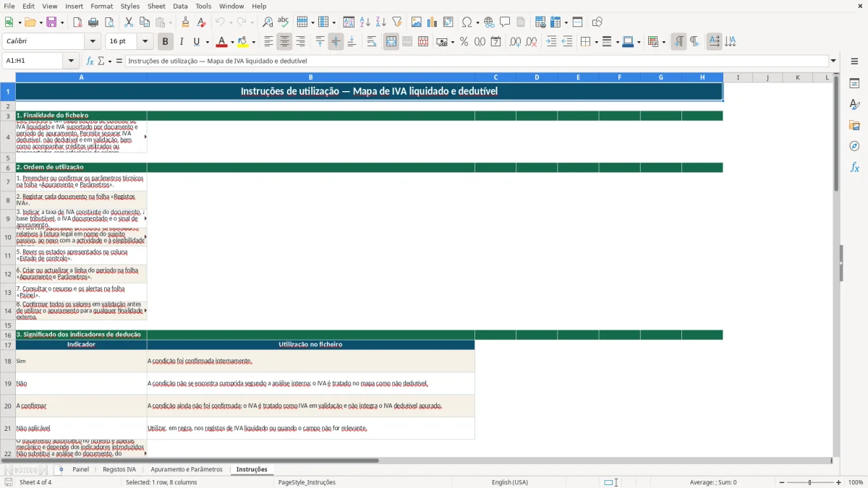Open the sidebar Navigator
This screenshot has width=868, height=488.
point(854,146)
